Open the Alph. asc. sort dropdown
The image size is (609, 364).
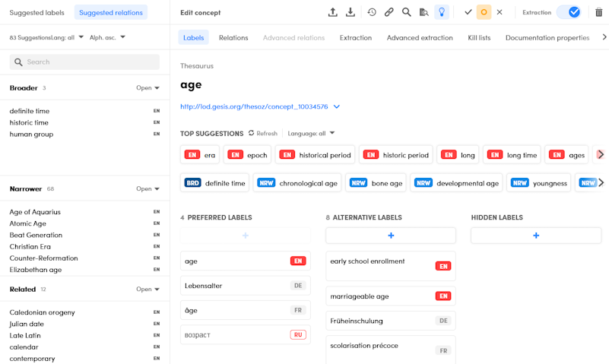tap(107, 37)
